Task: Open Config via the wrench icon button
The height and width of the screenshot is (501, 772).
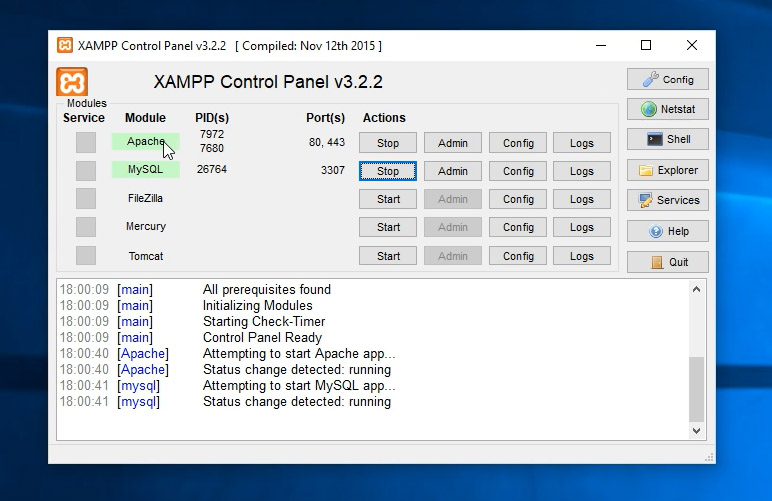Action: (x=667, y=79)
